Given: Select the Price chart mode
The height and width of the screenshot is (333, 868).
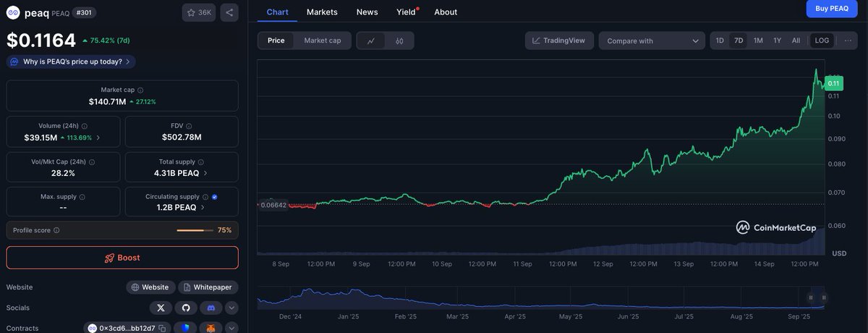Looking at the screenshot, I should point(276,41).
